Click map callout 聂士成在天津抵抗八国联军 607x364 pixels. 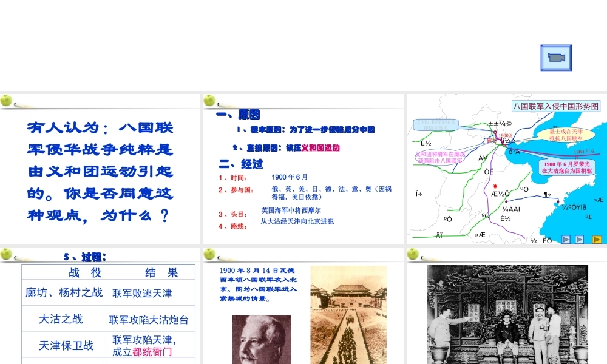coord(566,135)
